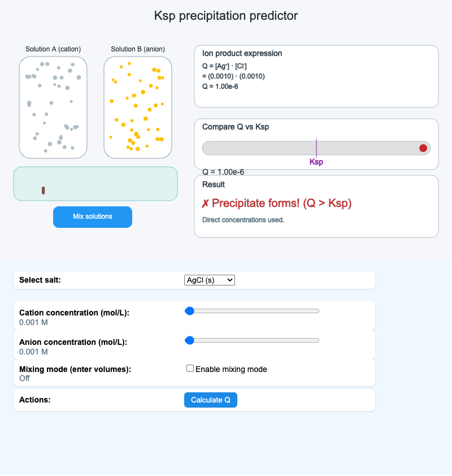This screenshot has height=476, width=452.
Task: Click the red X icon in Result
Action: tap(205, 204)
